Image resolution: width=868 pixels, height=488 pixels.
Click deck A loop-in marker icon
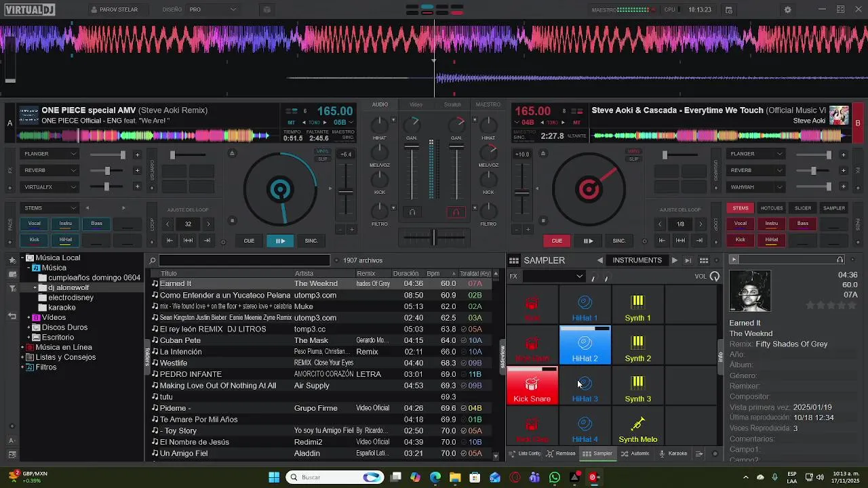(x=170, y=241)
